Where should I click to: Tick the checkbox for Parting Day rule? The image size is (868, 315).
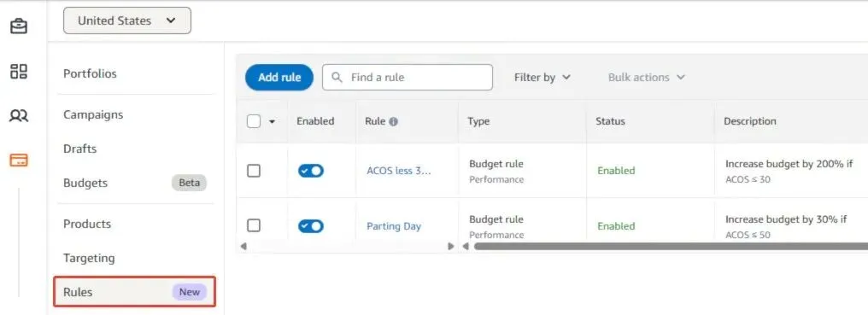[x=254, y=225]
